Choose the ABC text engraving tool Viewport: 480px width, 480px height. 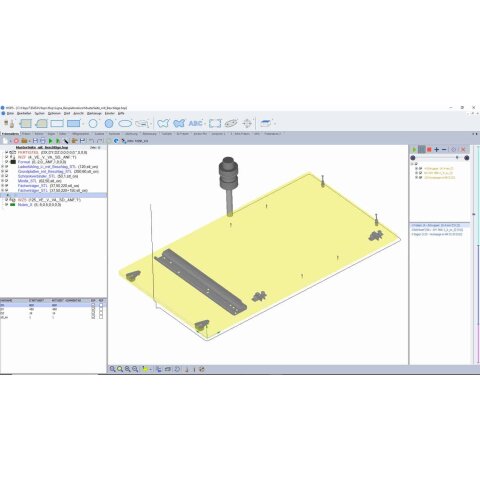[196, 124]
